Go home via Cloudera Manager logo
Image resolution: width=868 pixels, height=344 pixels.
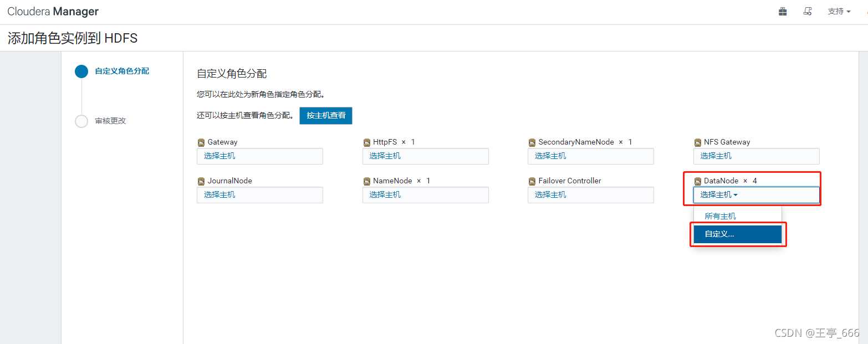click(x=53, y=11)
